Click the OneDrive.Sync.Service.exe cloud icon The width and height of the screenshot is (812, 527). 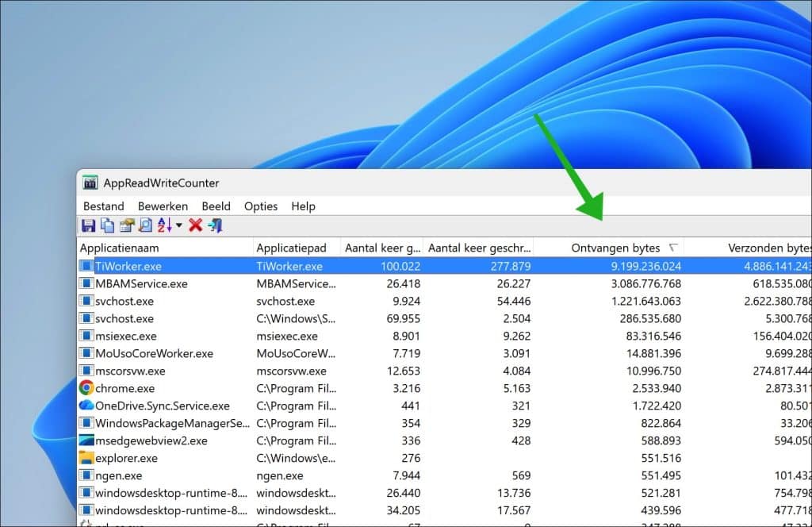pyautogui.click(x=86, y=405)
